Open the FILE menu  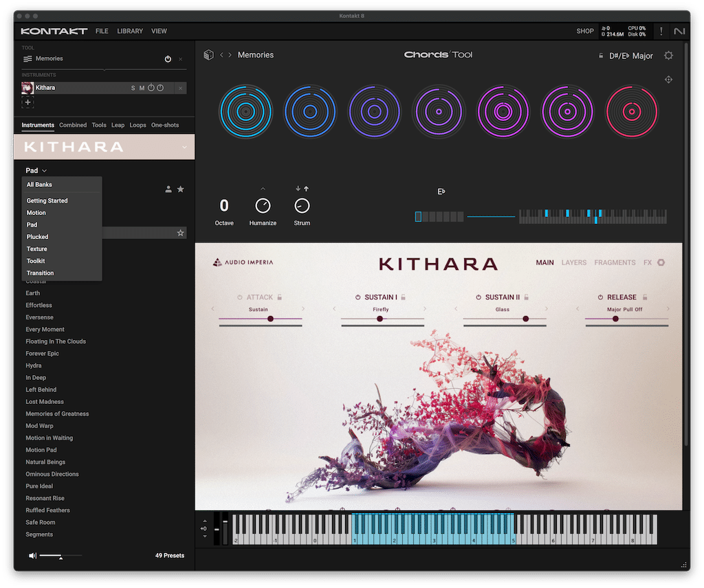[x=102, y=31]
